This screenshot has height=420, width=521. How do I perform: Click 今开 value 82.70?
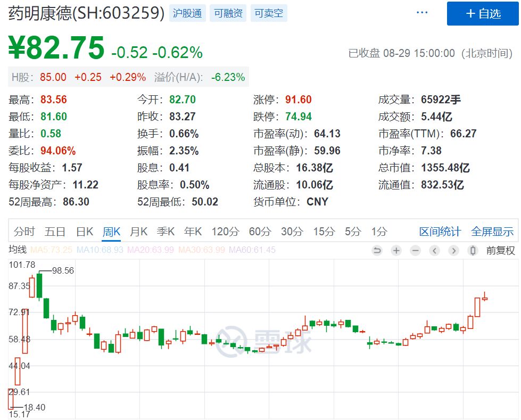click(183, 100)
